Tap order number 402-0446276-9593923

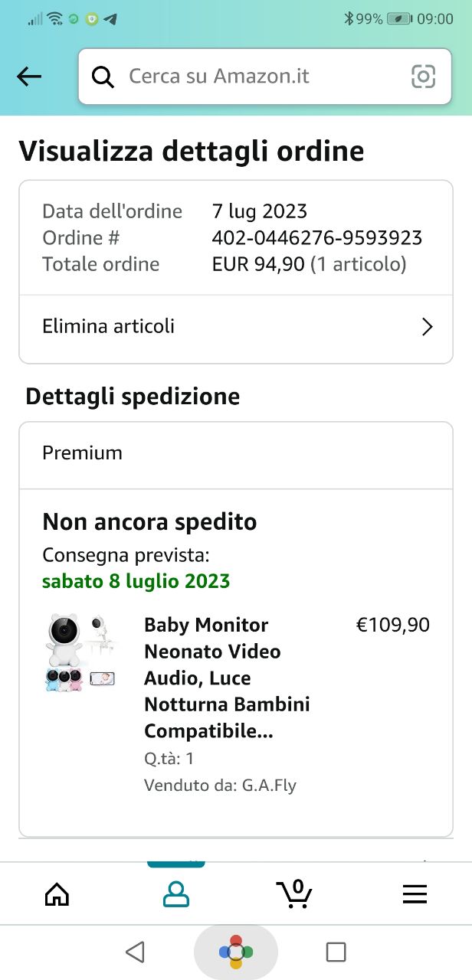click(316, 237)
